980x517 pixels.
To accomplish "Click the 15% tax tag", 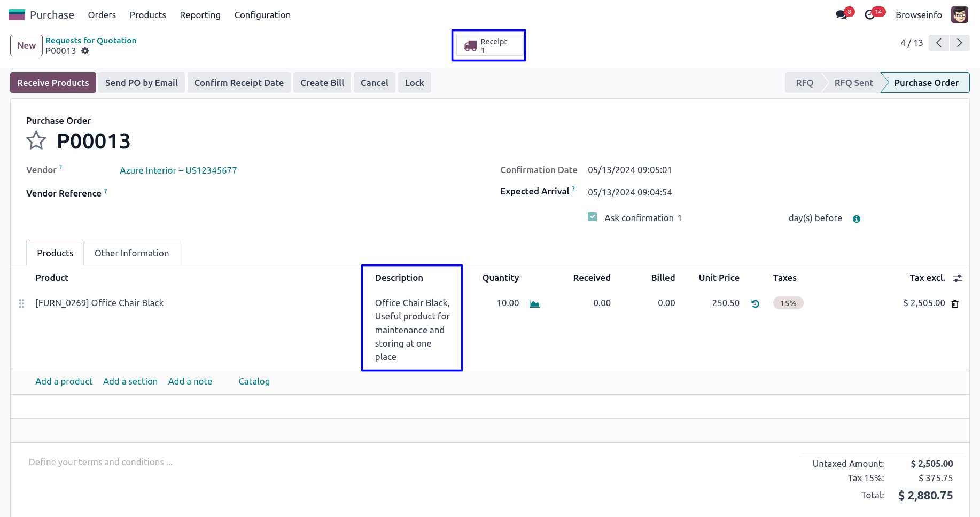I will click(788, 303).
